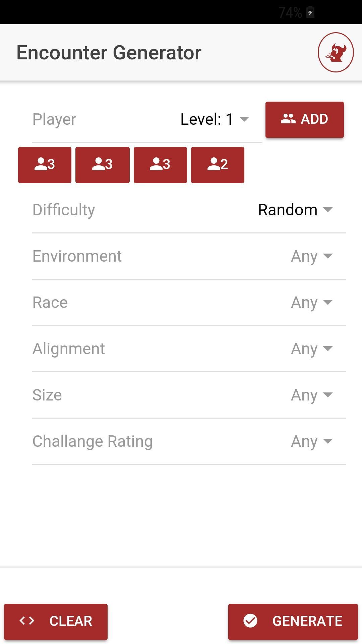The height and width of the screenshot is (644, 362).
Task: Tap the checkmark icon on GENERATE
Action: 250,621
